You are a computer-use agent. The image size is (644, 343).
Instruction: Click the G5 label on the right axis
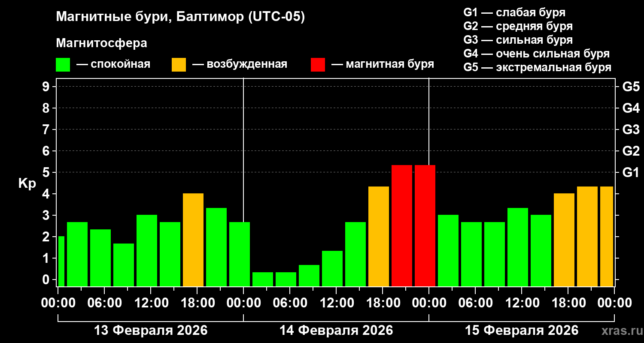631,87
